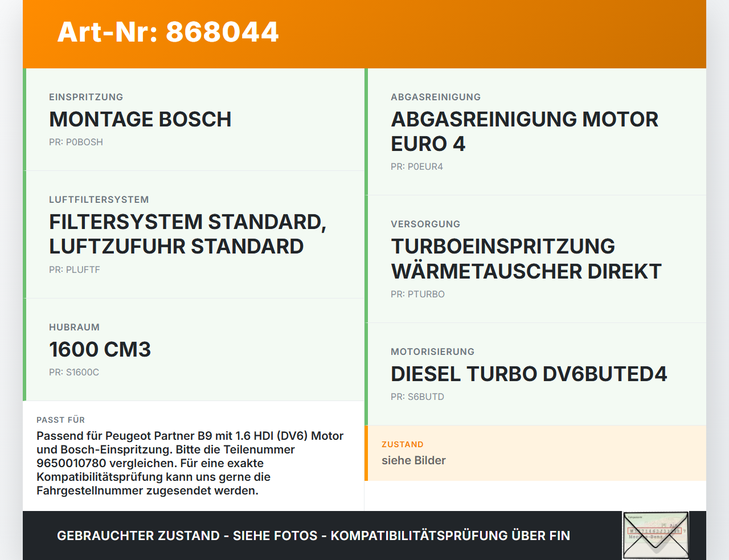Click the ZUSTAND label

(x=402, y=444)
